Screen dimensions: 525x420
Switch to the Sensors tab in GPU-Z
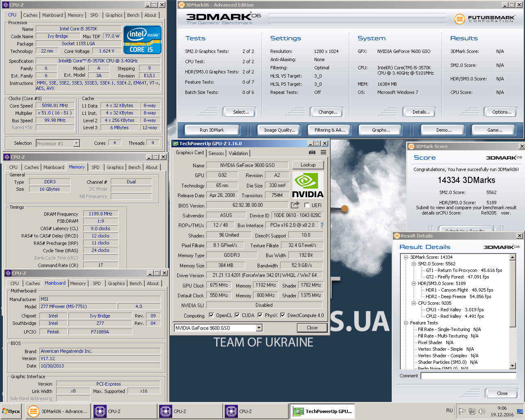tap(216, 153)
